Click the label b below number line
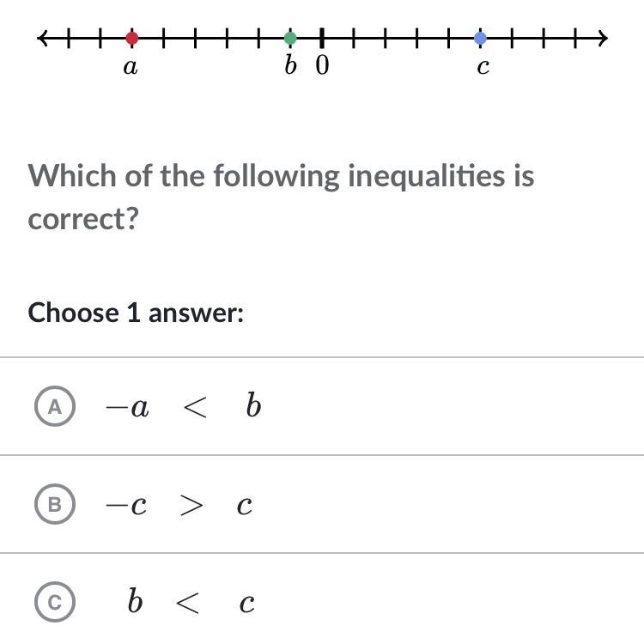The height and width of the screenshot is (644, 644). (290, 65)
